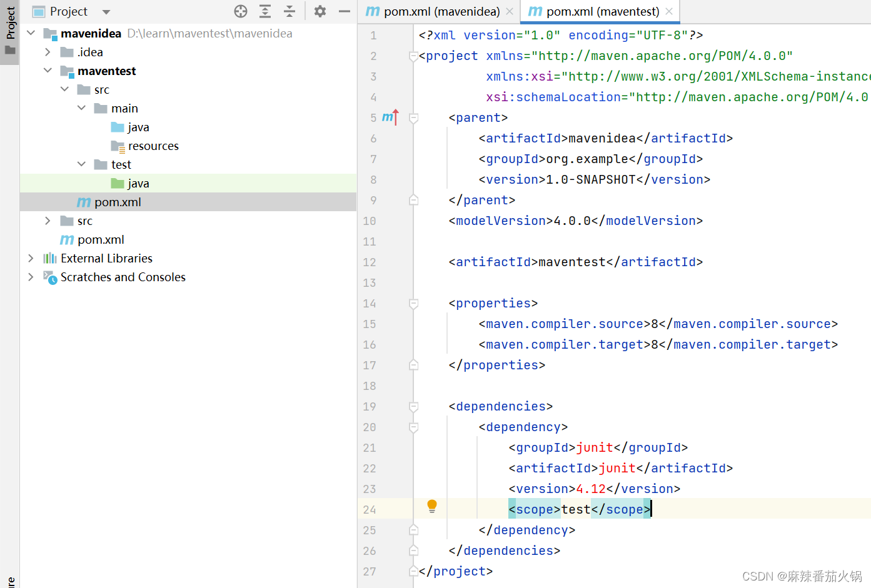Viewport: 871px width, 588px height.
Task: Click the parent POM gutter icon on line 5
Action: coord(390,117)
